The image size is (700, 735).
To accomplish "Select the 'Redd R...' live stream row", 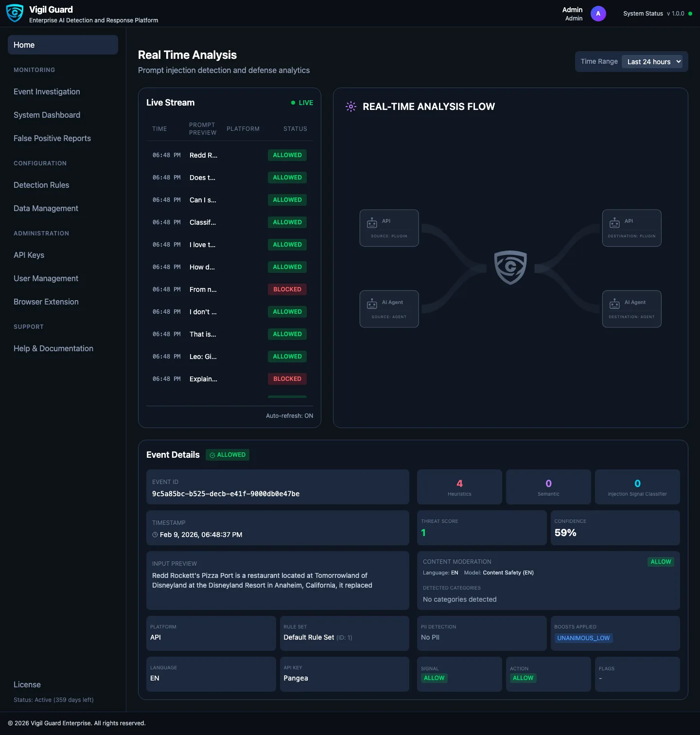I will click(229, 155).
